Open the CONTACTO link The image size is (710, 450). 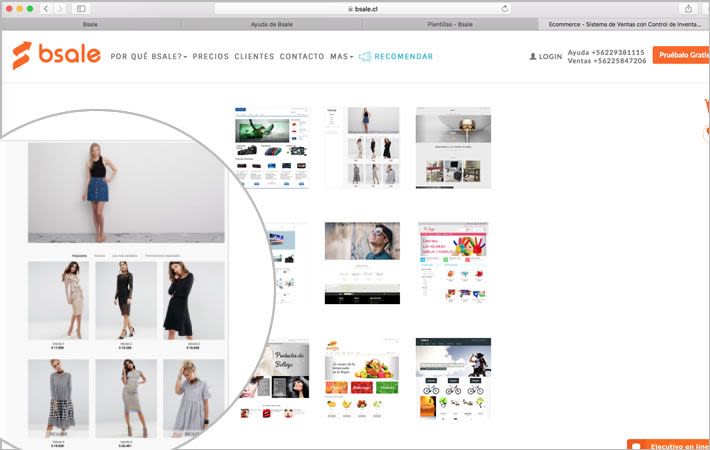click(x=302, y=57)
